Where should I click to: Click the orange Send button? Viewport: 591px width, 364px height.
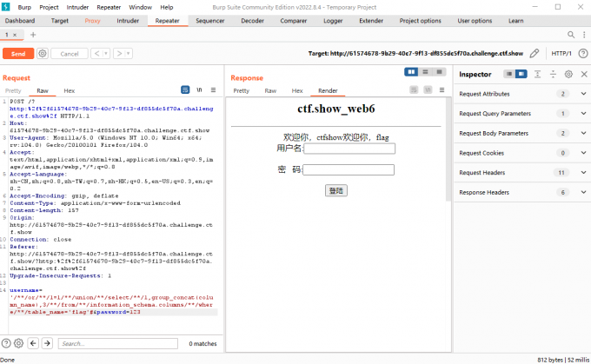(x=17, y=53)
